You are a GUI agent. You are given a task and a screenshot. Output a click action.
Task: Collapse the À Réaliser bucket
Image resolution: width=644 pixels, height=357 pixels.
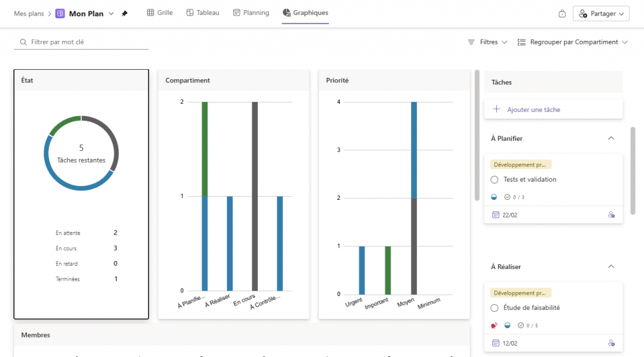point(611,266)
